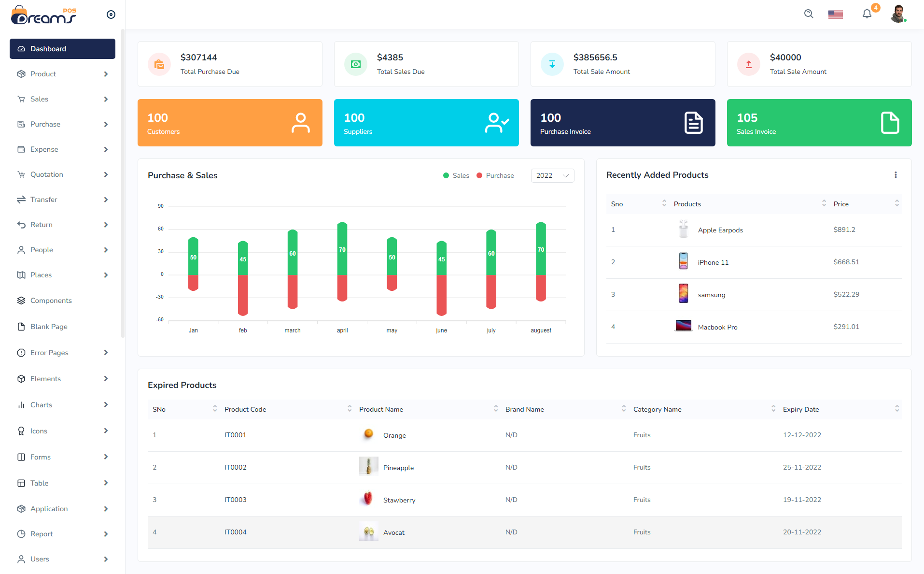Click the Total Sales Due cash icon

point(356,64)
